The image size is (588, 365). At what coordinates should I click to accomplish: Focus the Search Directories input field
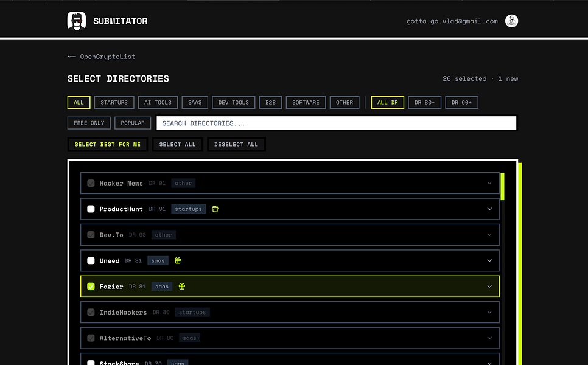337,123
